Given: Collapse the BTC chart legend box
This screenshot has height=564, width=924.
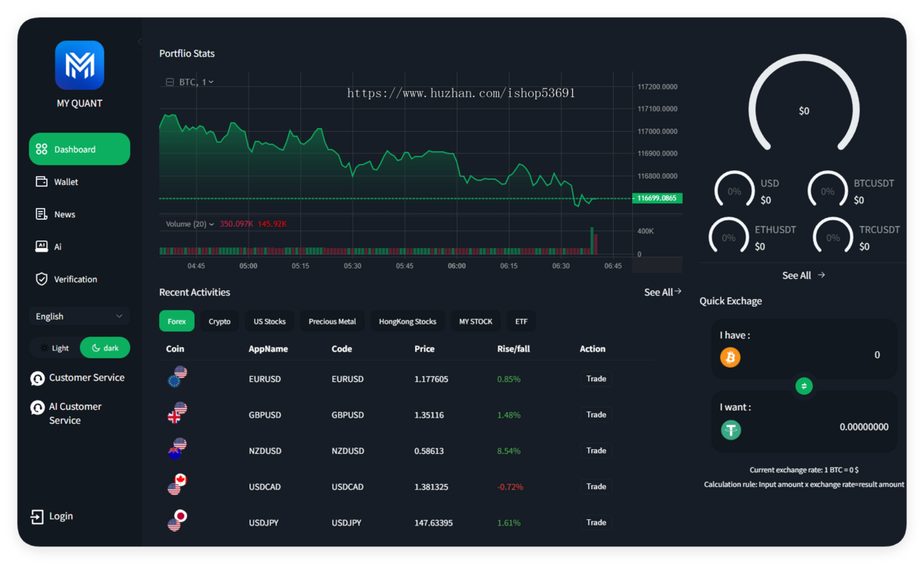Looking at the screenshot, I should [x=169, y=82].
